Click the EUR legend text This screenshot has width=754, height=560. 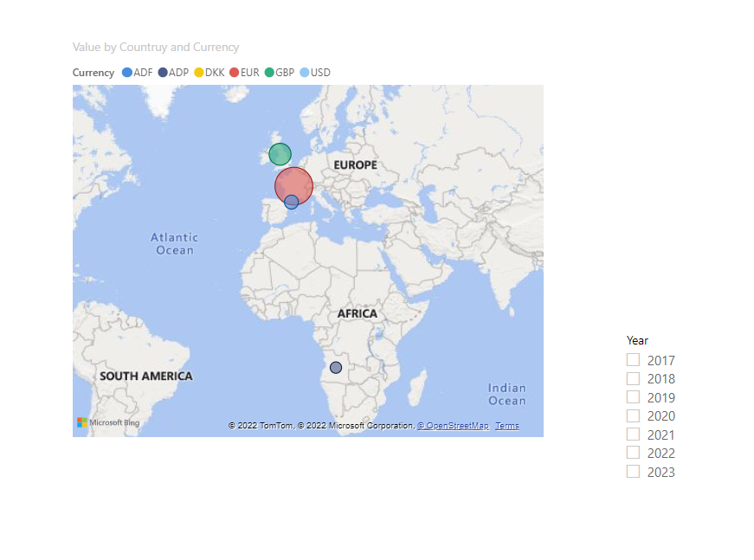[x=249, y=73]
